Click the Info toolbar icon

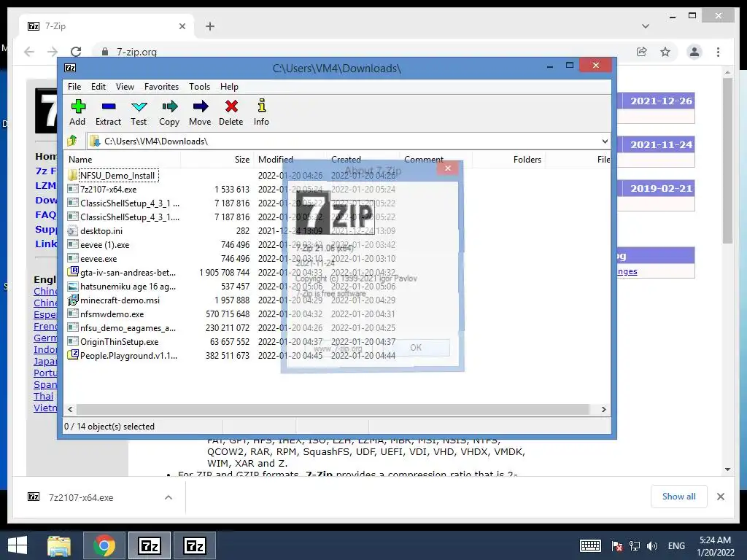click(x=262, y=106)
